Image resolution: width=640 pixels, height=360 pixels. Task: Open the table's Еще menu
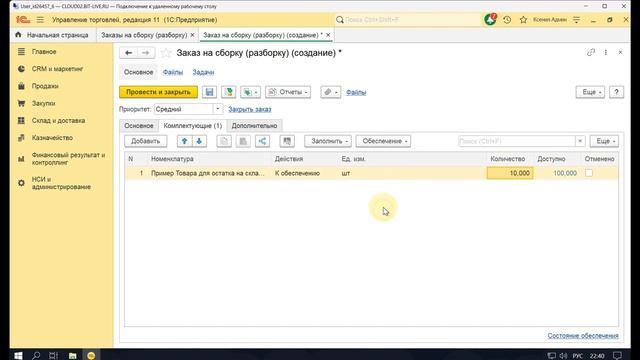click(x=604, y=141)
